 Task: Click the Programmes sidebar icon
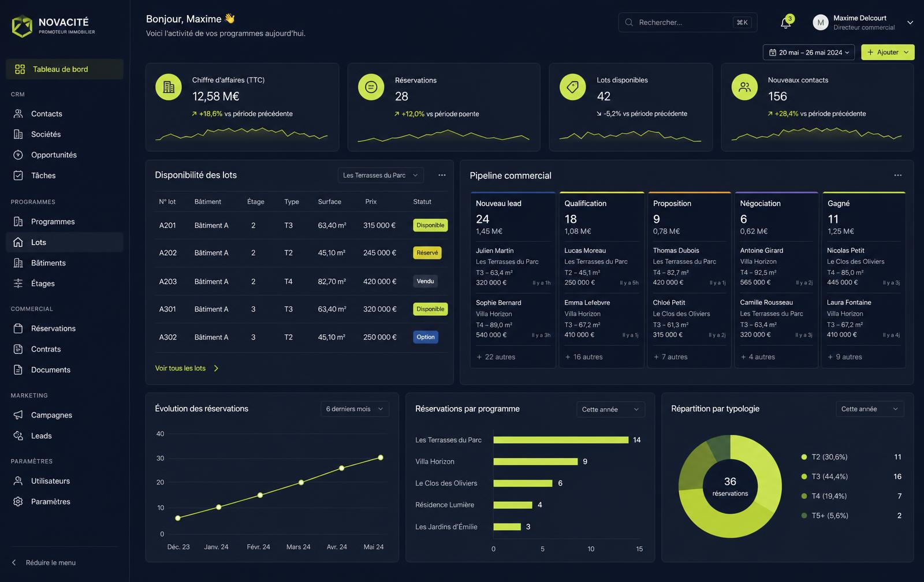[18, 222]
